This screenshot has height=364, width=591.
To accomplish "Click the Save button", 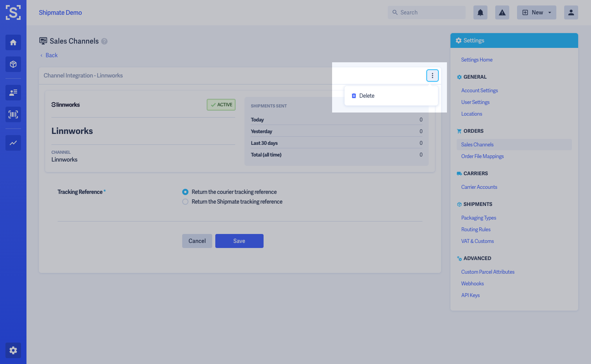I will [x=239, y=241].
